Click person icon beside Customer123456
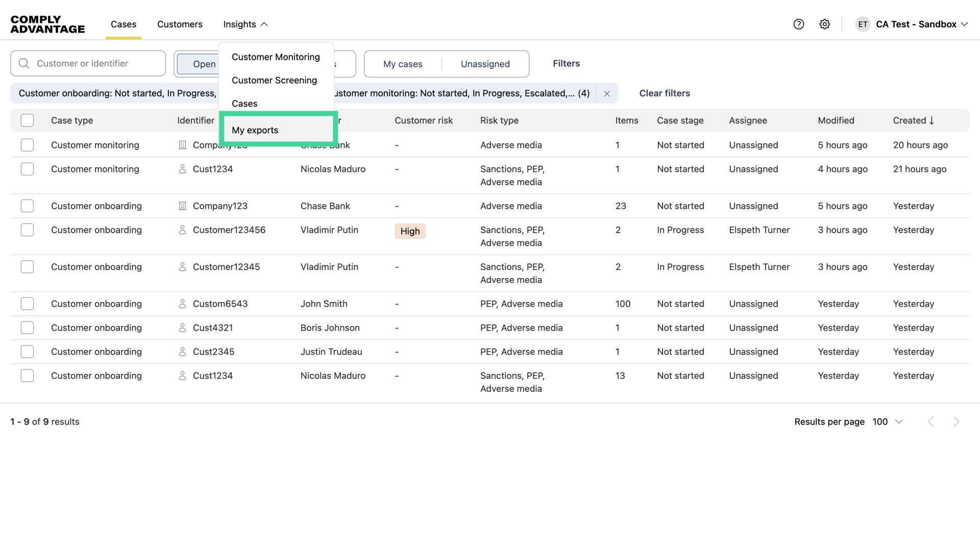This screenshot has width=980, height=551. tap(182, 230)
